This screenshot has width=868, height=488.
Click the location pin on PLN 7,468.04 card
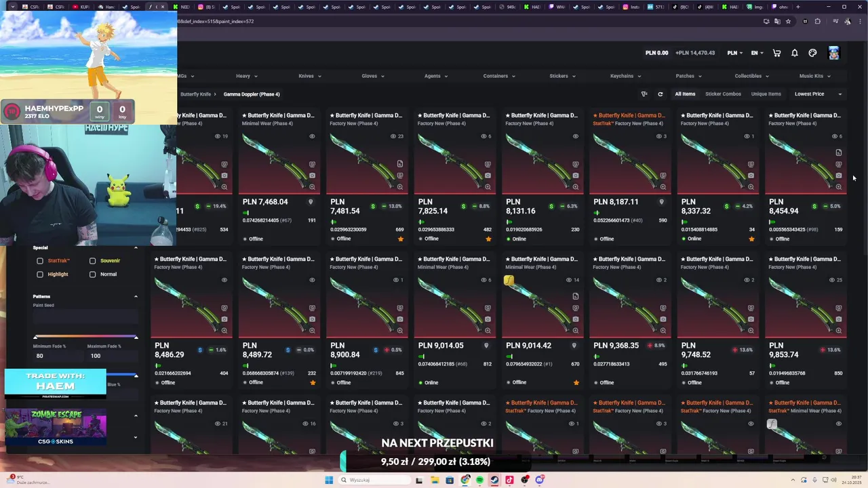(x=311, y=201)
